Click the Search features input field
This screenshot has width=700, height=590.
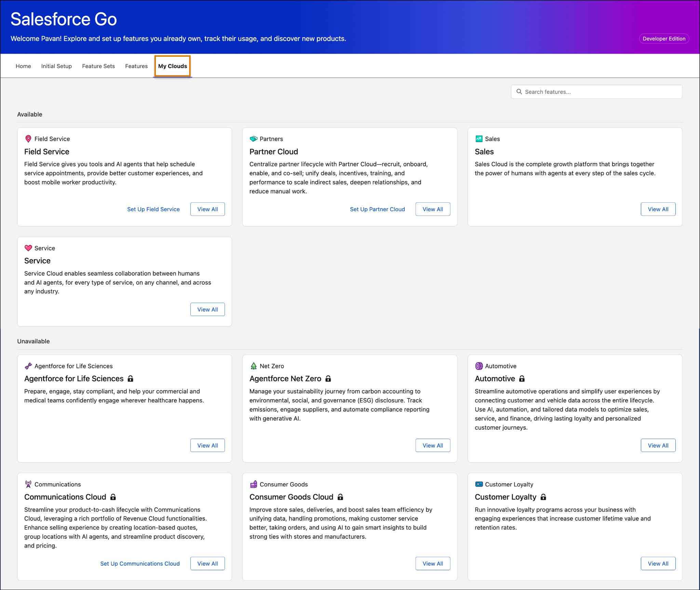[596, 92]
